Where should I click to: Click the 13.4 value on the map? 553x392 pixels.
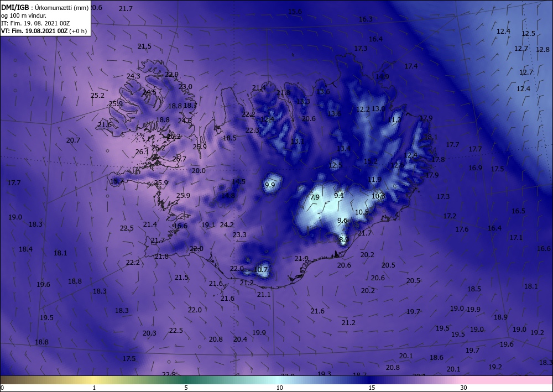(343, 149)
